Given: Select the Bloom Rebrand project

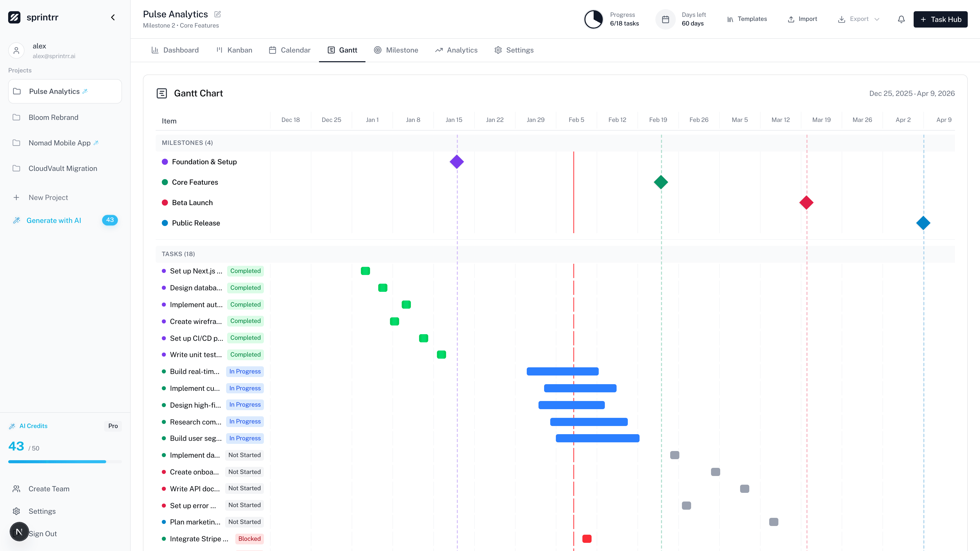Looking at the screenshot, I should click(53, 117).
